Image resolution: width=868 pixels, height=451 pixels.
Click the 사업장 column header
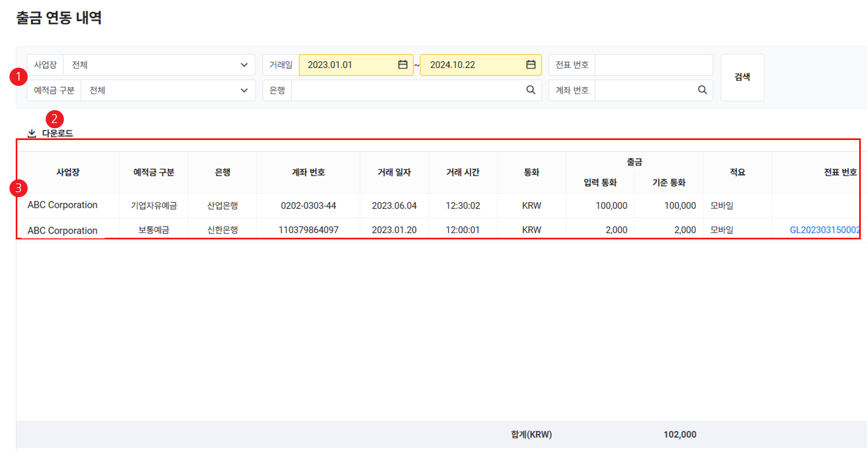[x=68, y=172]
